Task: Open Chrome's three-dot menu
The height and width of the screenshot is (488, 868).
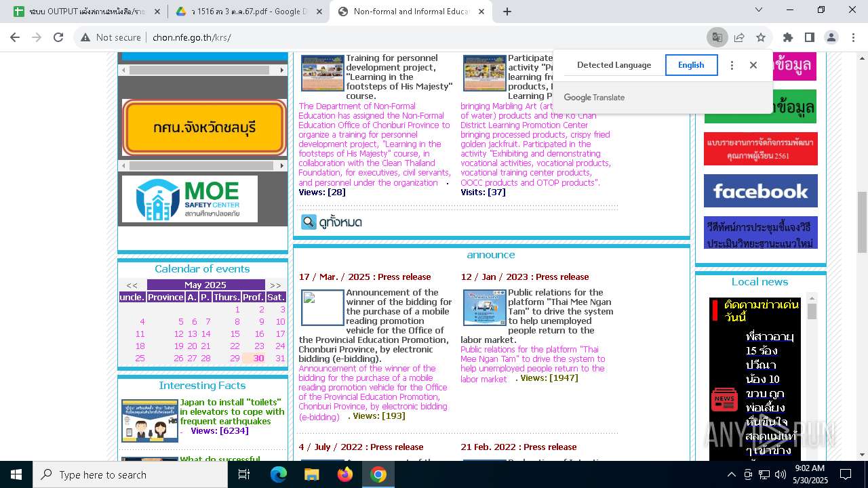Action: coord(853,37)
